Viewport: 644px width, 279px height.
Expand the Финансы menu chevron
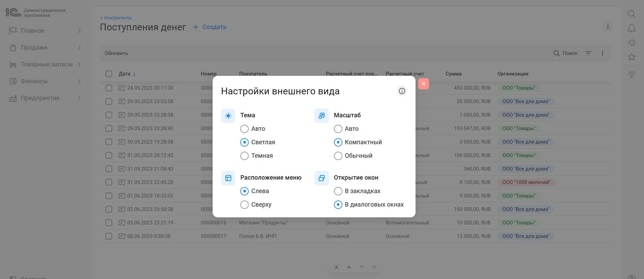(80, 81)
